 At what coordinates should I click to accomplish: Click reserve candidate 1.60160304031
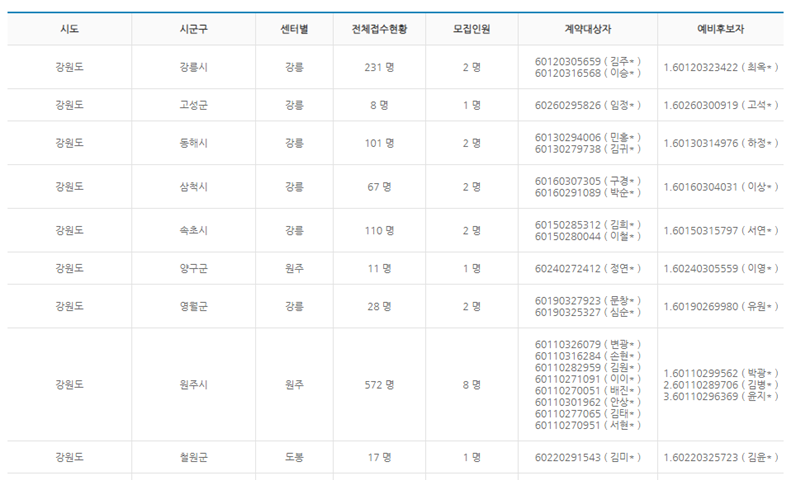(x=721, y=187)
